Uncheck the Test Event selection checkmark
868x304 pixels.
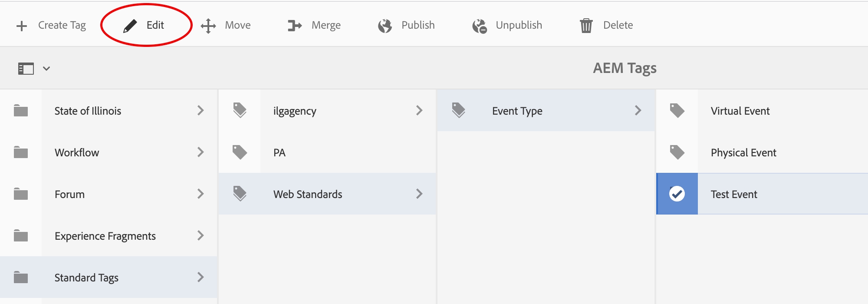click(677, 194)
